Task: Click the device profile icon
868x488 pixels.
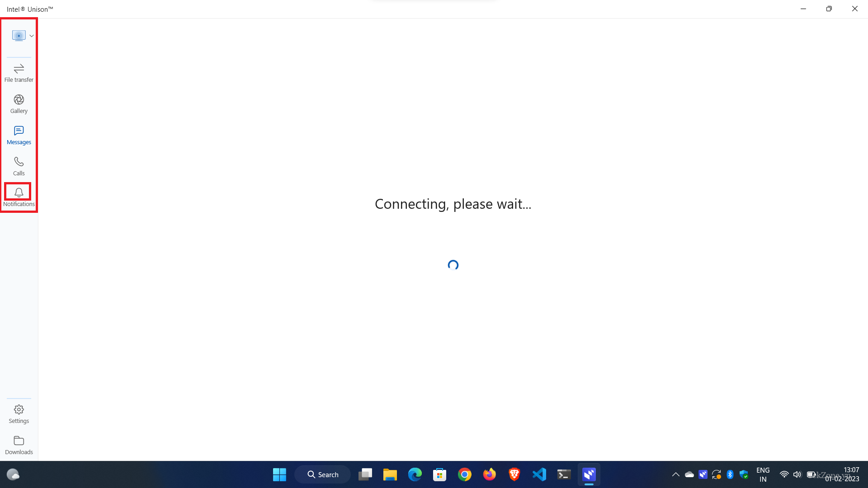Action: point(19,35)
